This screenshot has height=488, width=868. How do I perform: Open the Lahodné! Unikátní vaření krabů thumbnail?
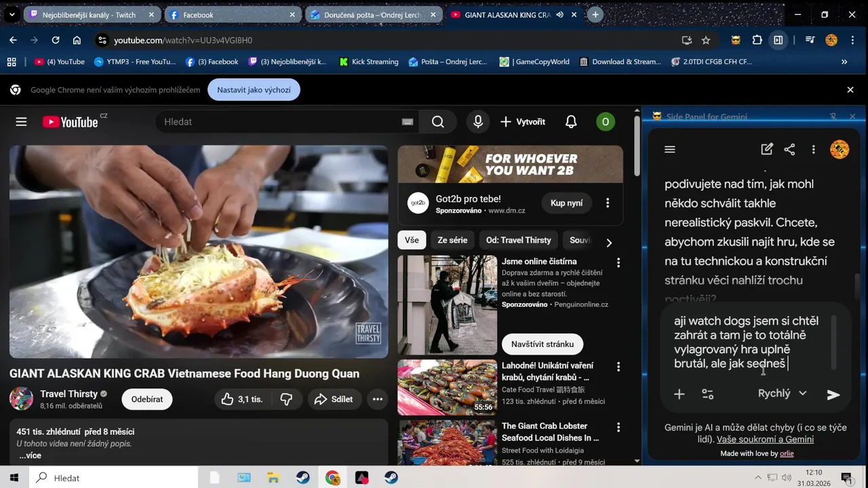tap(447, 388)
